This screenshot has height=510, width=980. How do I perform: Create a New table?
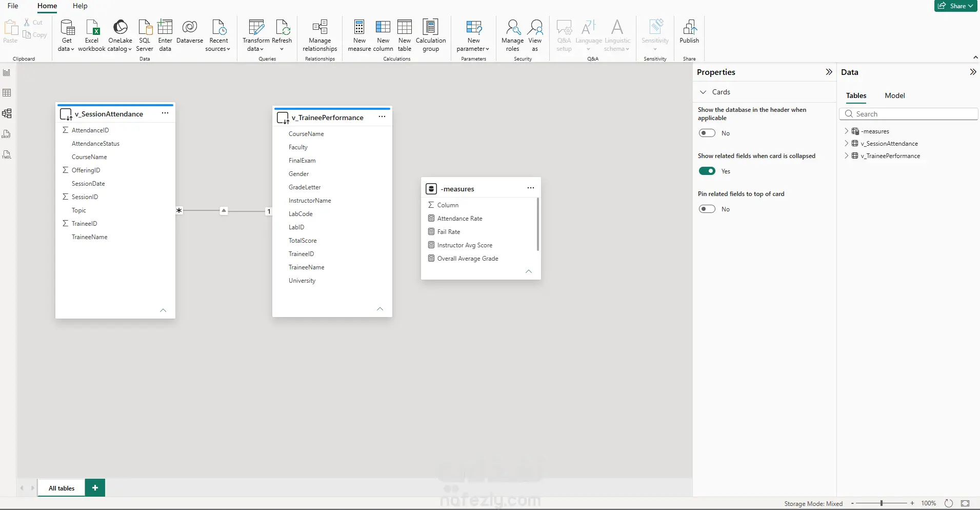point(405,35)
